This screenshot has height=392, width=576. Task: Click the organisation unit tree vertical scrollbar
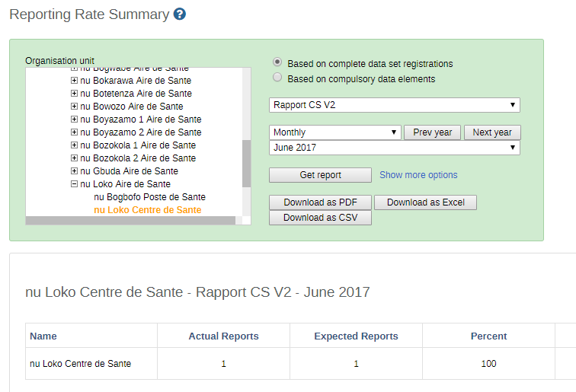246,164
